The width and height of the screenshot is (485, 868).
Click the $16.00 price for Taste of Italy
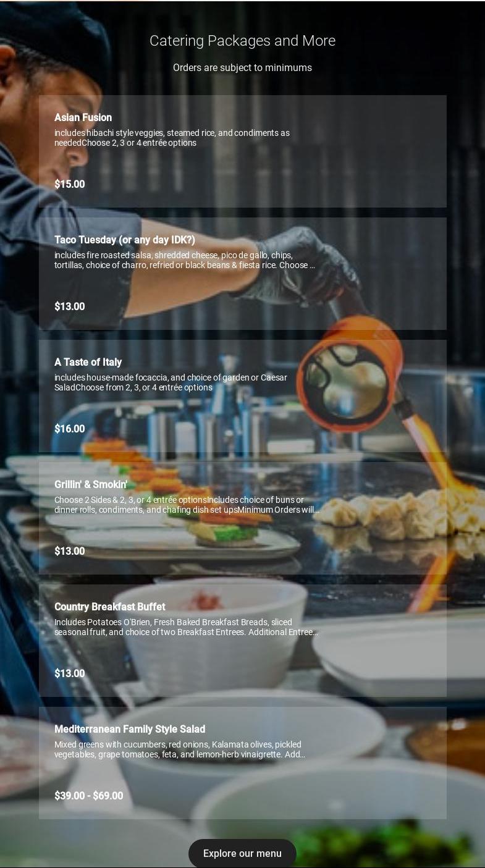click(70, 429)
